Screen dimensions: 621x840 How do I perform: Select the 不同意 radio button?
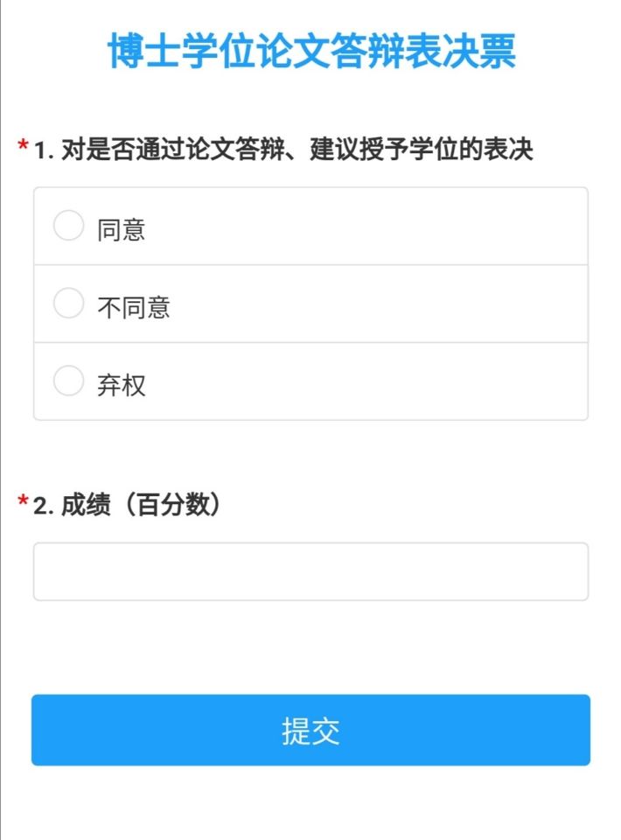click(68, 304)
